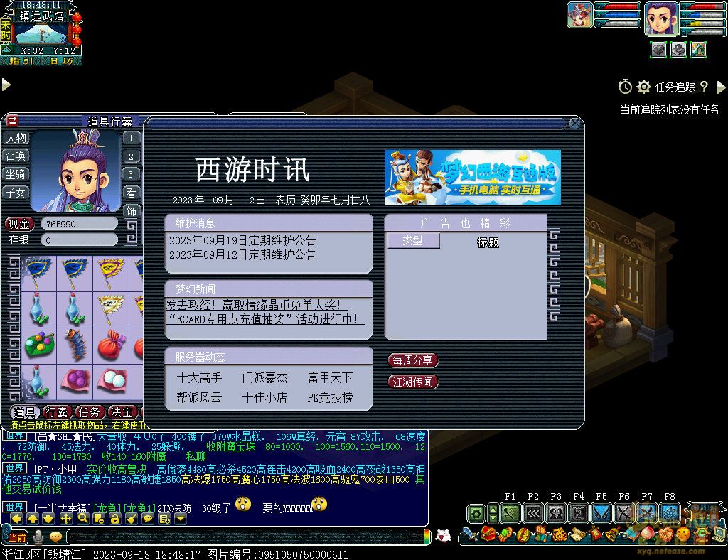Image resolution: width=728 pixels, height=560 pixels.
Task: Click the tiger head icon in bottom bar
Action: [559, 535]
